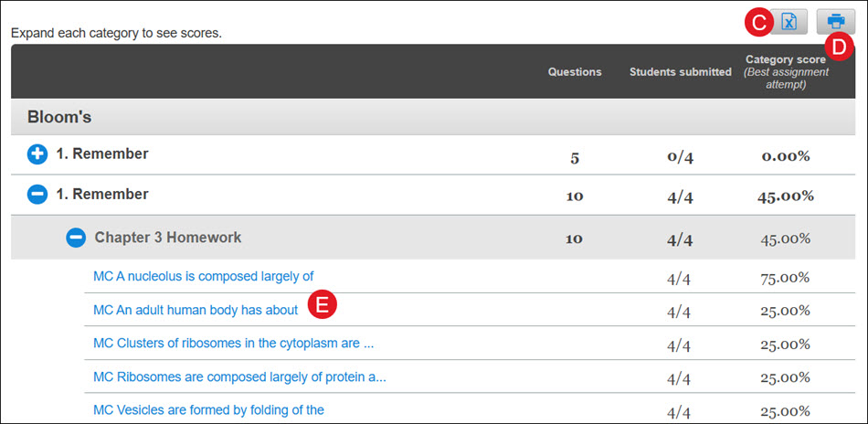Click the red C marker badge

(759, 23)
